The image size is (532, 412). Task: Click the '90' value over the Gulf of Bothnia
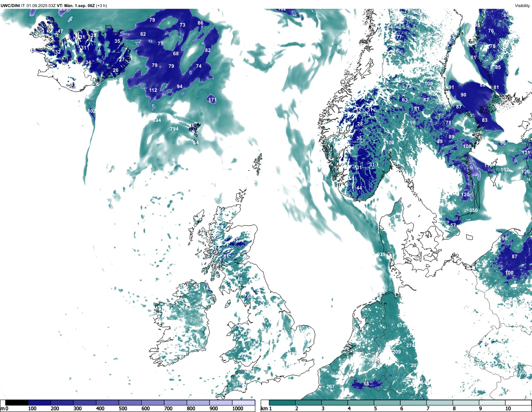pos(463,95)
